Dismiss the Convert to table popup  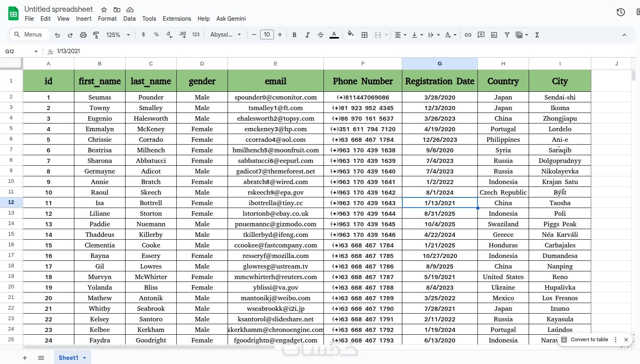pos(626,340)
